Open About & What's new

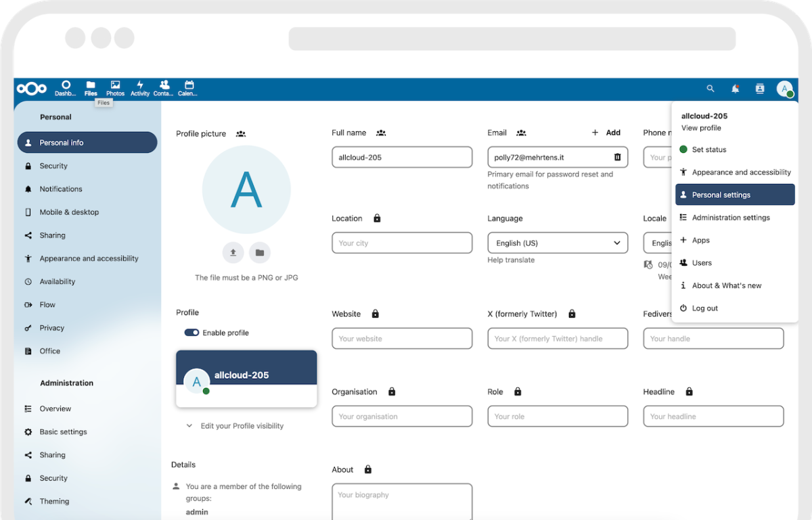(x=735, y=285)
